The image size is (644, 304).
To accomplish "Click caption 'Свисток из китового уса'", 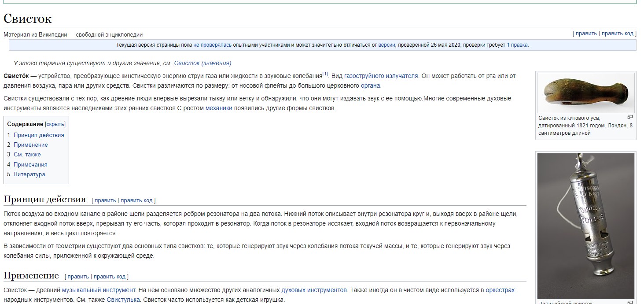I will [569, 118].
